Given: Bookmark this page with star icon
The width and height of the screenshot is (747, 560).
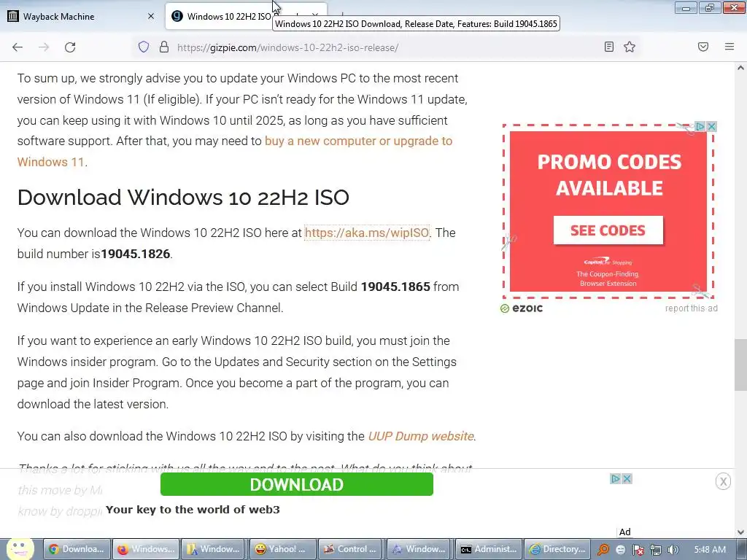Looking at the screenshot, I should click(630, 47).
